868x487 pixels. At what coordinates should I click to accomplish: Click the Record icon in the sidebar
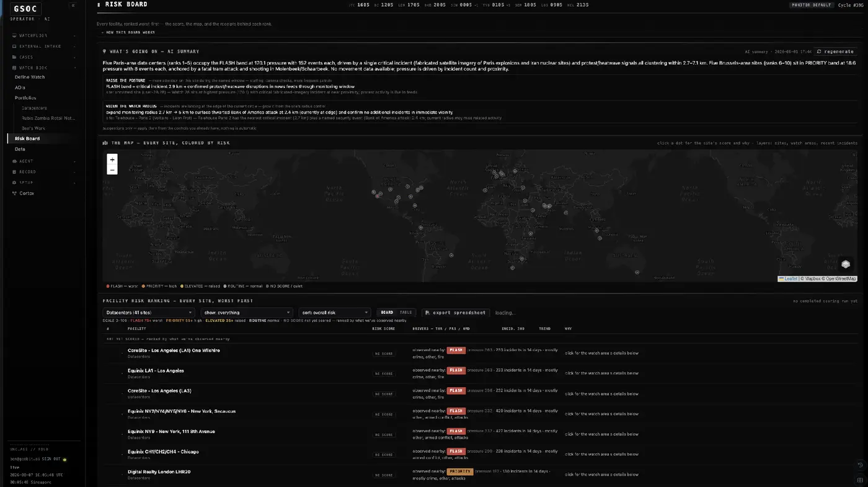click(14, 172)
